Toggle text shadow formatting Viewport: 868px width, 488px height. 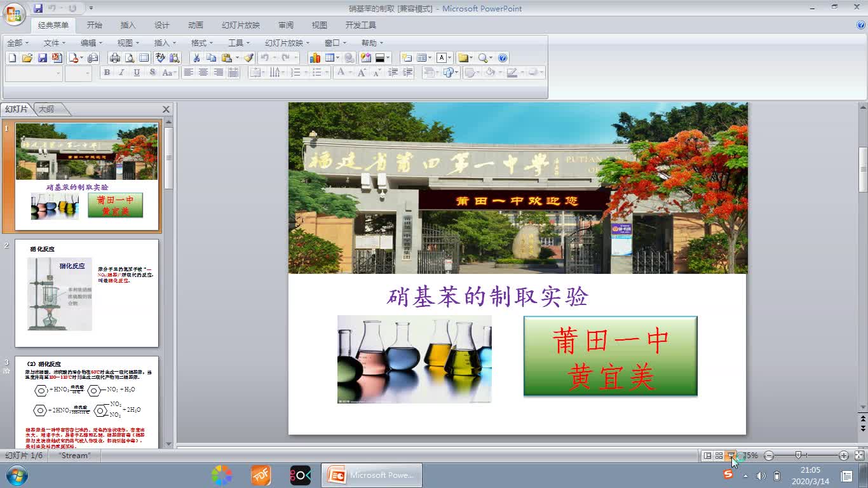pyautogui.click(x=152, y=73)
